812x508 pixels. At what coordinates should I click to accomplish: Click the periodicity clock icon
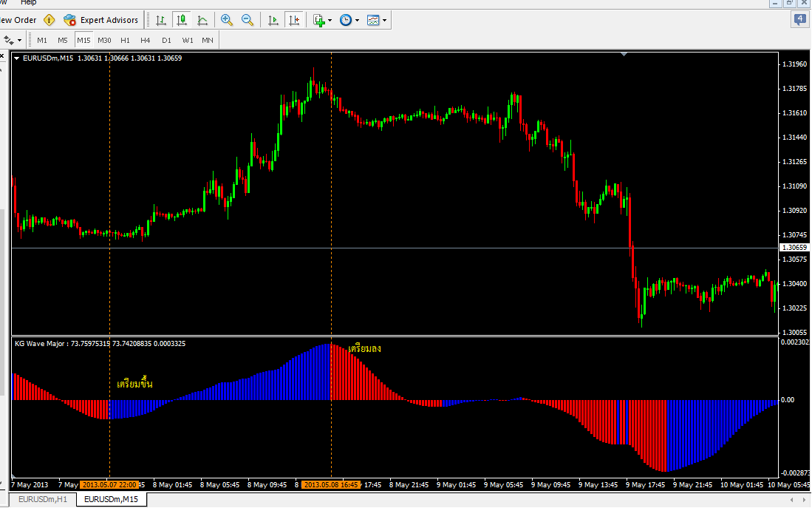[345, 20]
